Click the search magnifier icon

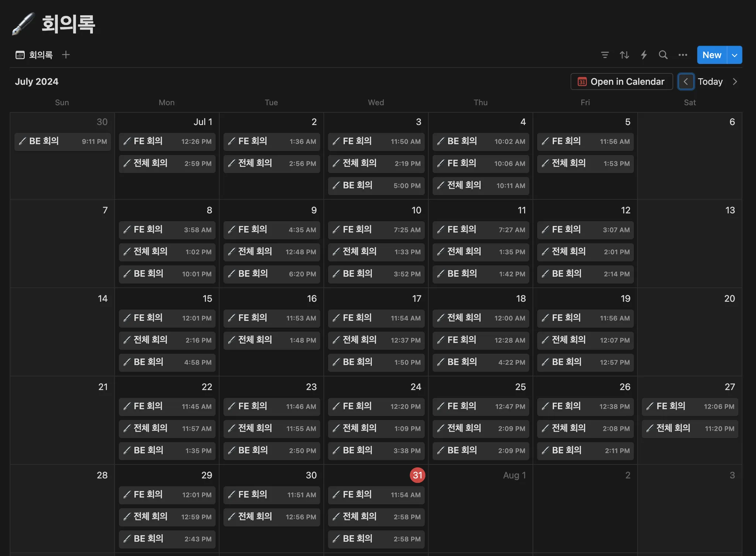tap(663, 55)
